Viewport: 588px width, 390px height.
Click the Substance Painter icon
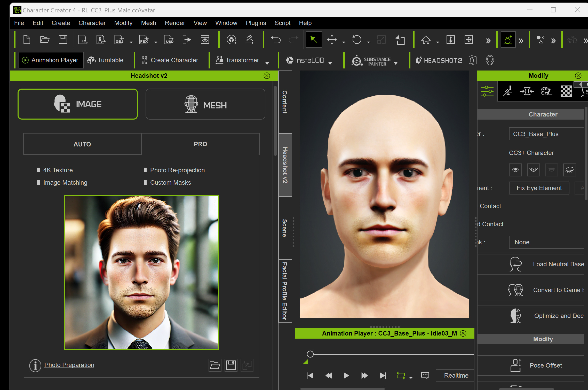[357, 60]
